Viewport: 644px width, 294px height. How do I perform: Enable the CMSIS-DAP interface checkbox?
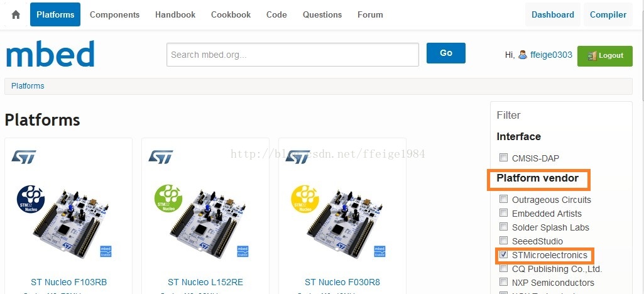(x=503, y=157)
